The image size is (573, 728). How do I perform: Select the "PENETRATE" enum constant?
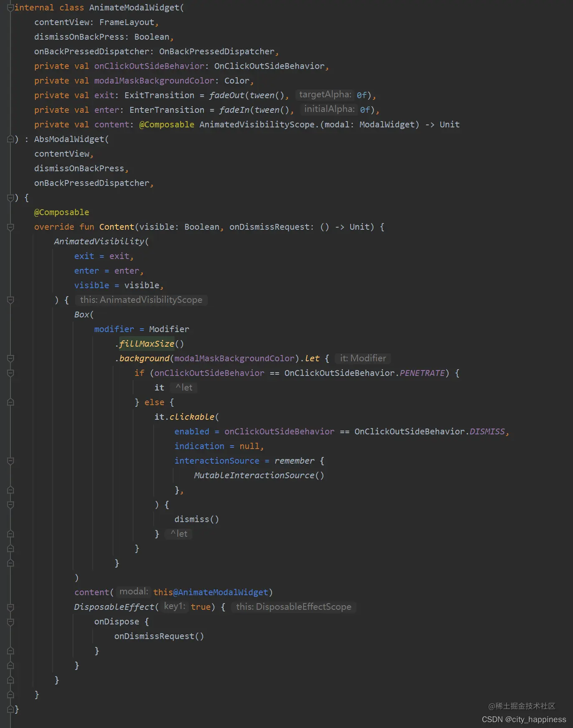(422, 373)
